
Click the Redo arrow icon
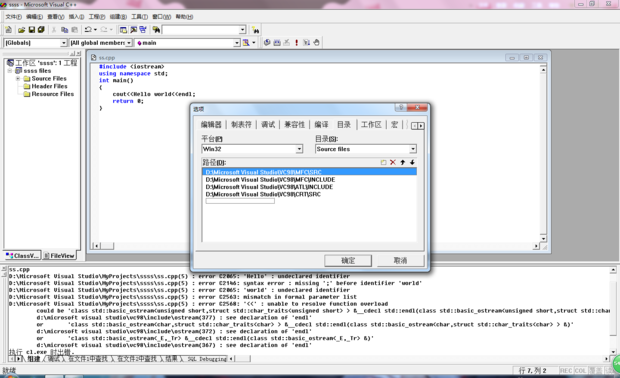(104, 30)
